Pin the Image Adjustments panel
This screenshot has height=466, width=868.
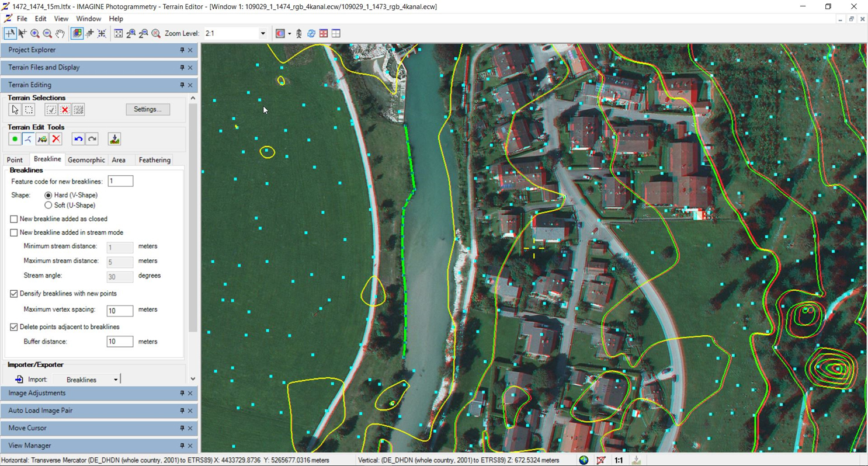click(x=182, y=394)
